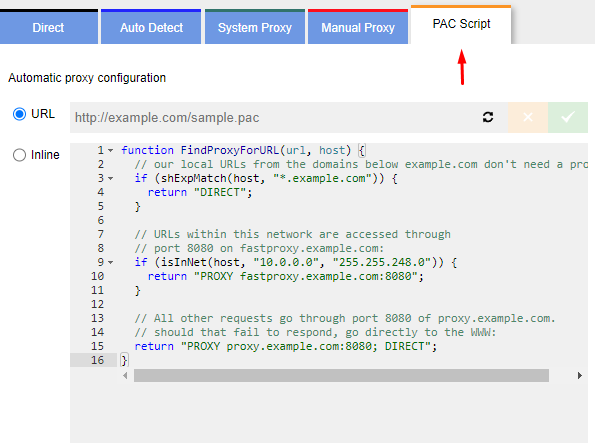595x448 pixels.
Task: Click the left scroll arrow of editor
Action: tap(125, 376)
